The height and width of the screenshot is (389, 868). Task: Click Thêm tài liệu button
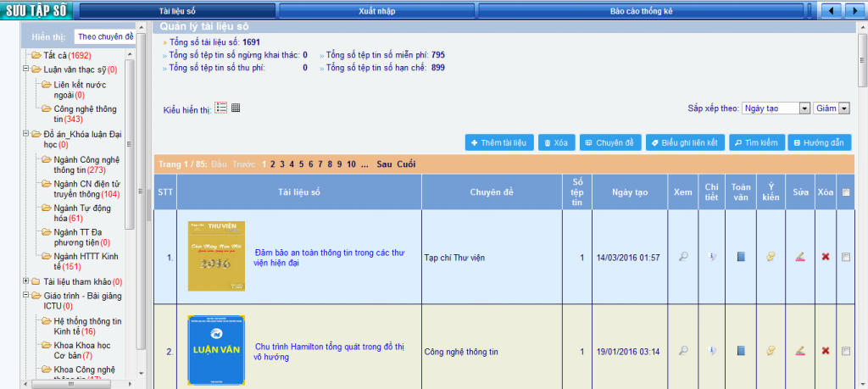tap(500, 142)
